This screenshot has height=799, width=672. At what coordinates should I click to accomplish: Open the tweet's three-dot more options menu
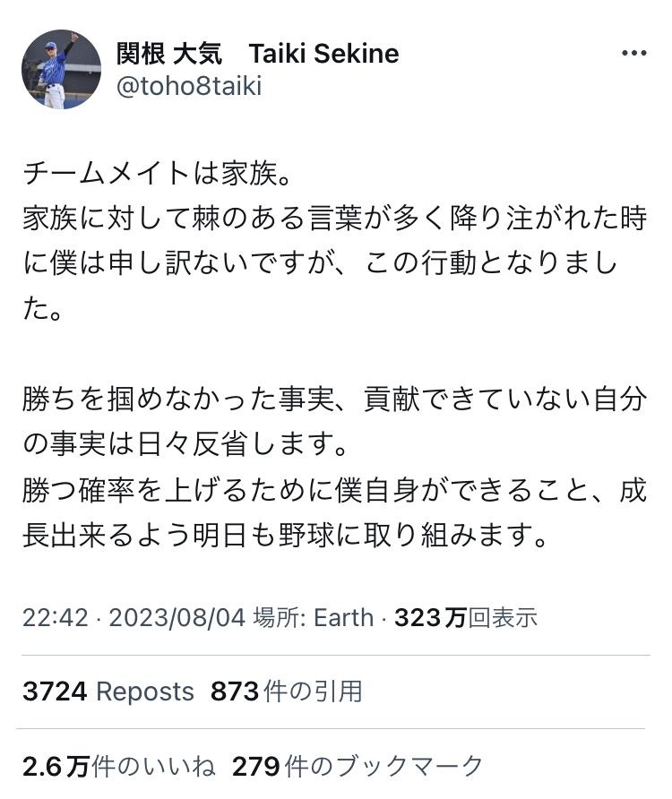pos(633,54)
